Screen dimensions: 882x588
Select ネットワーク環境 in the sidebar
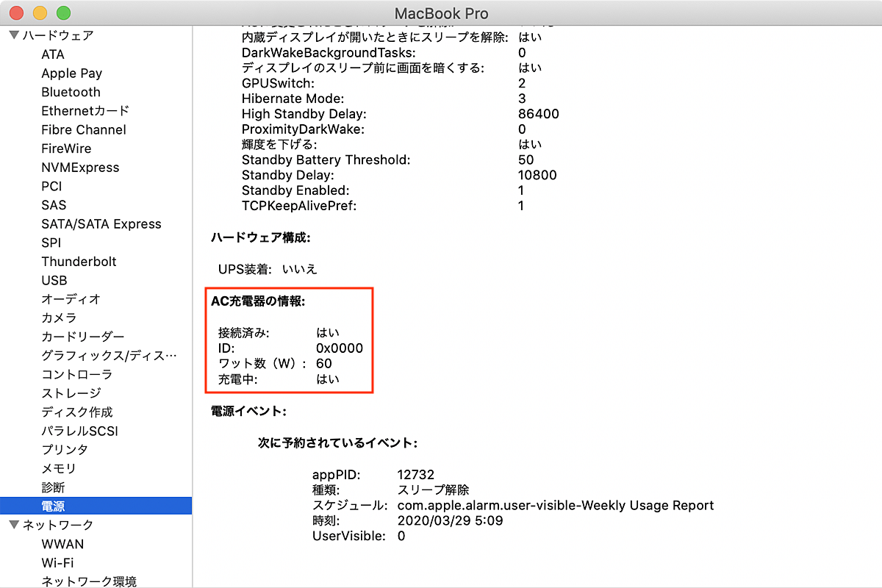click(89, 581)
